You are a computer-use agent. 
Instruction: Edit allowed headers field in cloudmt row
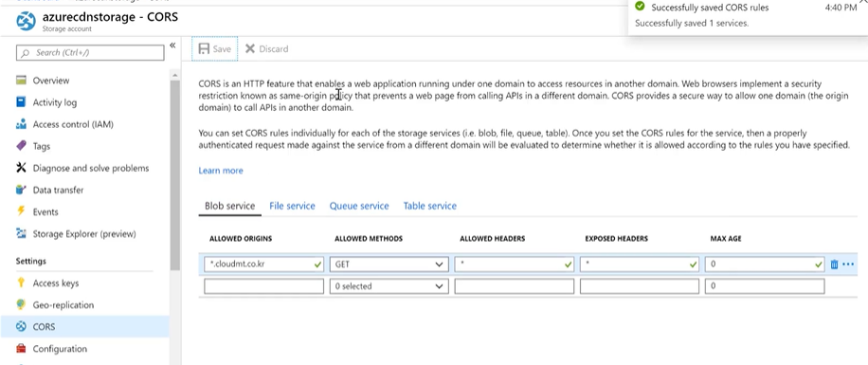(515, 265)
